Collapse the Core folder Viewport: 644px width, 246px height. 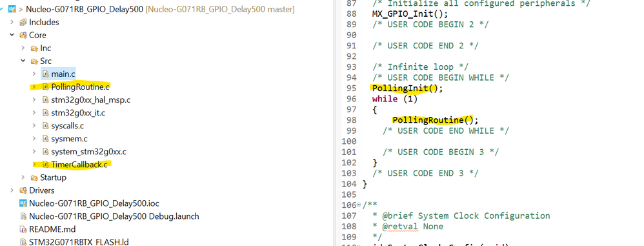click(x=12, y=35)
